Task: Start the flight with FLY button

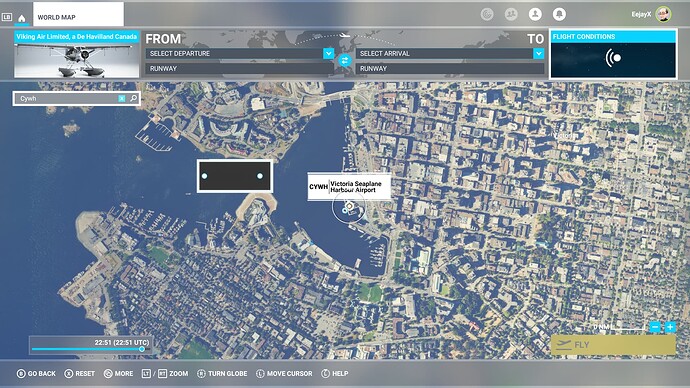Action: [x=613, y=345]
